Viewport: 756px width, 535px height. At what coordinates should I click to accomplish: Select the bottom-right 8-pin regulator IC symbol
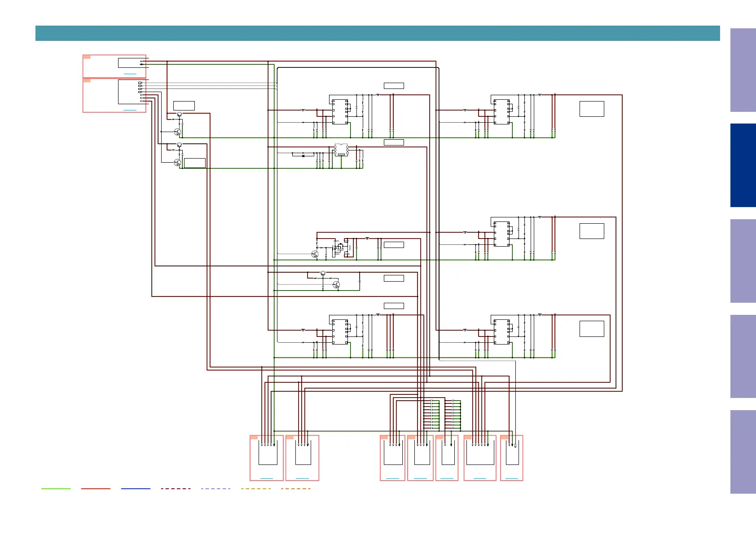click(x=502, y=332)
